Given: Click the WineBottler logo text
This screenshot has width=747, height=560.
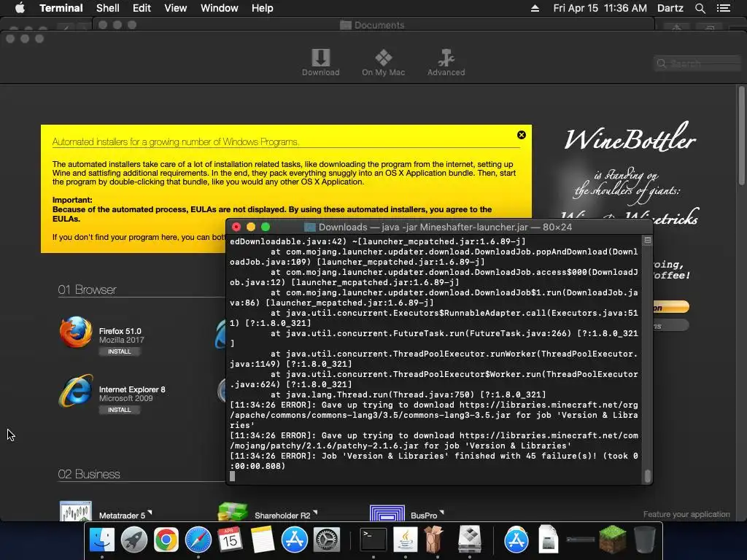Looking at the screenshot, I should 630,138.
